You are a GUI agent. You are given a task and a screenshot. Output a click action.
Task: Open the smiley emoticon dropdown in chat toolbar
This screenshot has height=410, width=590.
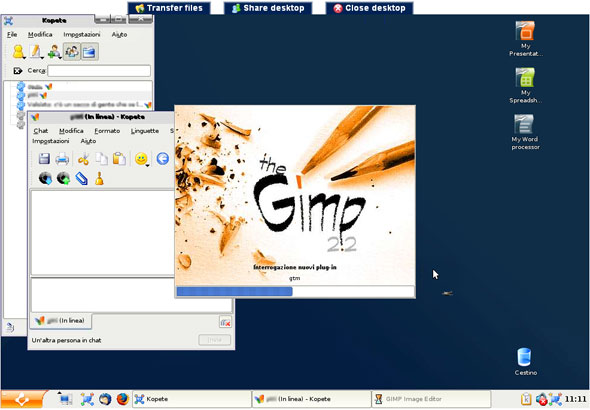pos(142,159)
